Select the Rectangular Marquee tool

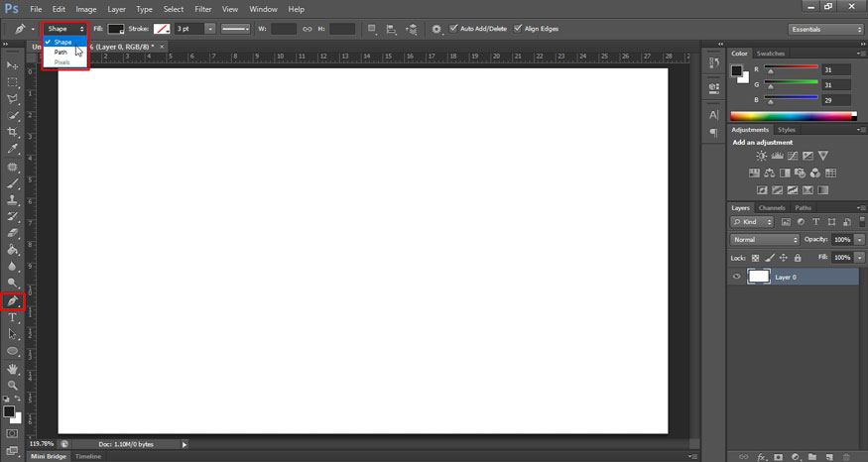pyautogui.click(x=13, y=82)
